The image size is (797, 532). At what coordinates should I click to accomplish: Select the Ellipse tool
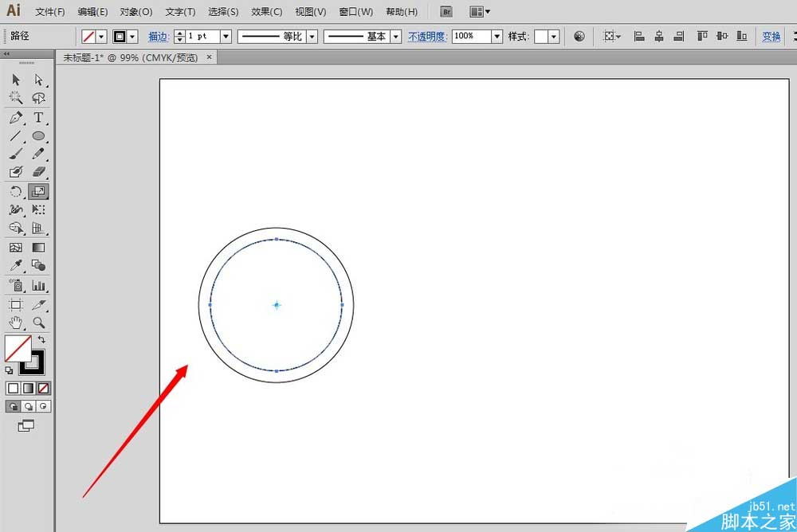[38, 136]
